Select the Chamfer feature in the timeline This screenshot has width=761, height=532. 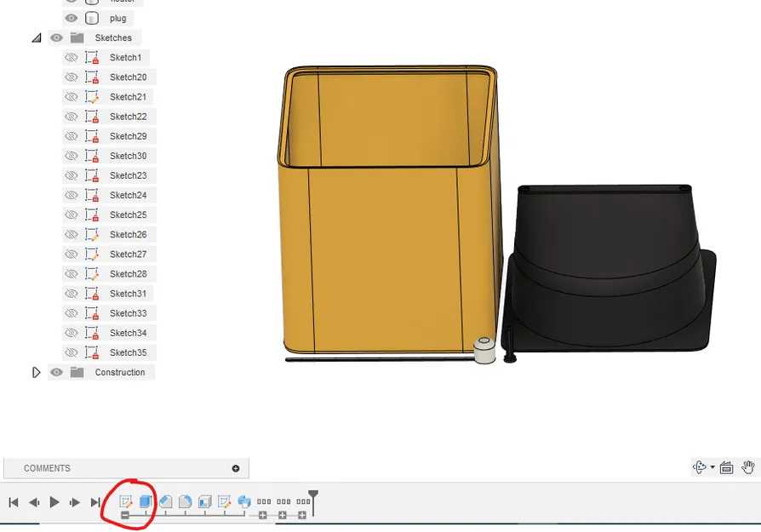tap(165, 501)
